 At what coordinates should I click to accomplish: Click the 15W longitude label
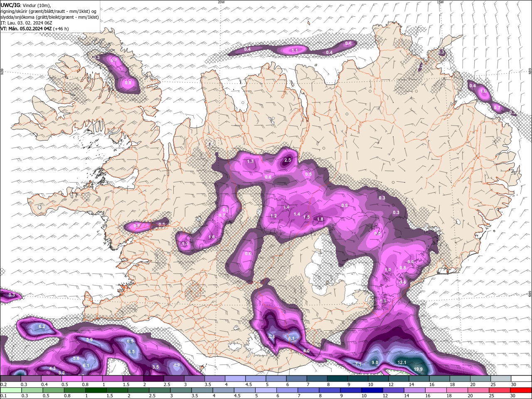coord(440,2)
